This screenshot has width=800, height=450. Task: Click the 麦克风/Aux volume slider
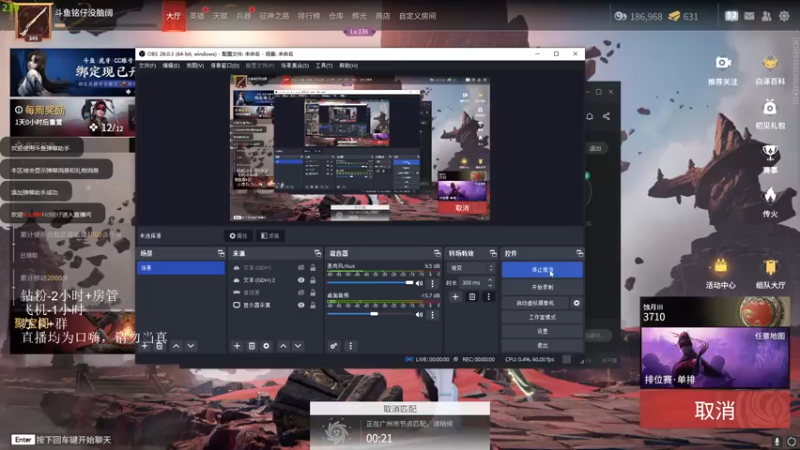pyautogui.click(x=370, y=283)
